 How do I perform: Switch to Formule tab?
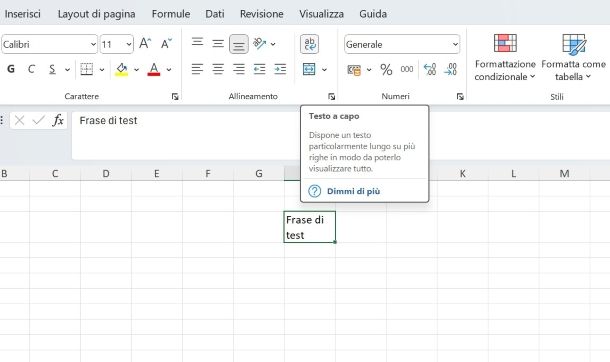[x=171, y=14]
